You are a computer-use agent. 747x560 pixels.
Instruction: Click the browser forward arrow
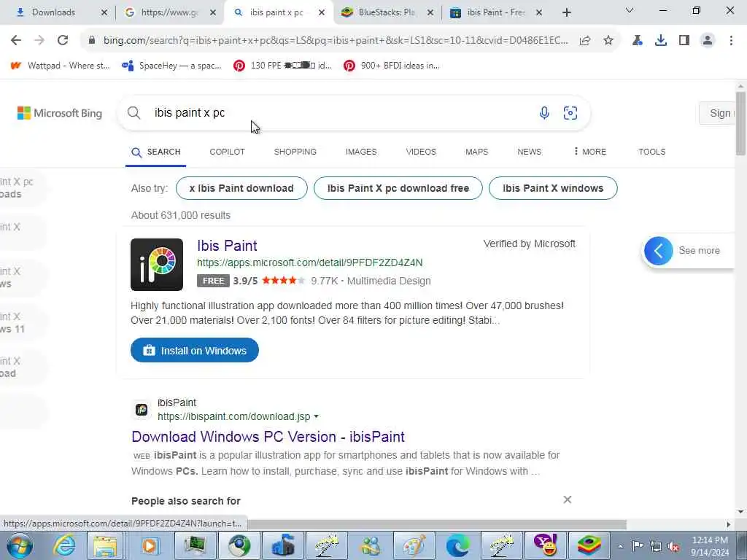39,41
